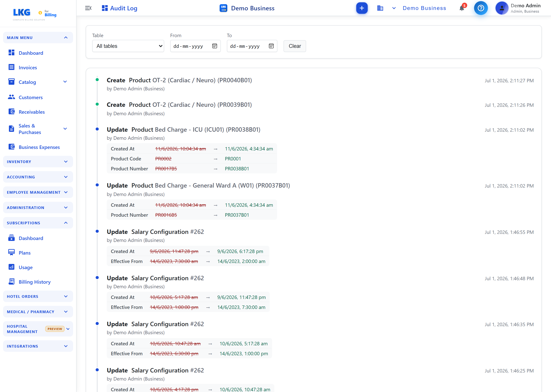Click the main menu Dashboard icon
551x392 pixels.
[x=11, y=53]
